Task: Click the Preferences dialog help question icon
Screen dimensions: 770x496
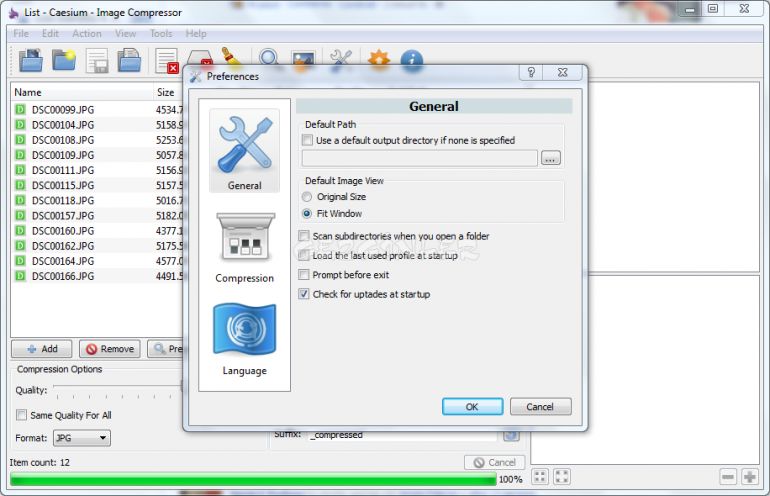Action: [531, 73]
